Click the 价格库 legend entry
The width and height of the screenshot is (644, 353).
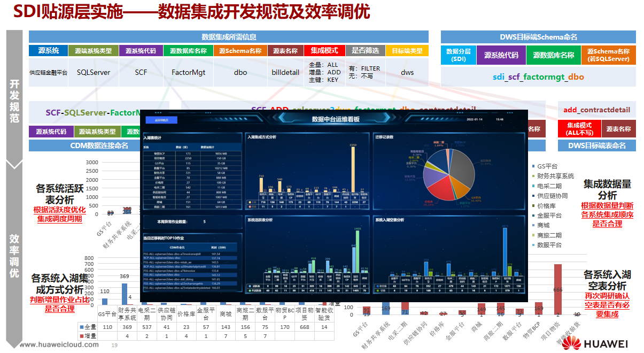pos(545,205)
